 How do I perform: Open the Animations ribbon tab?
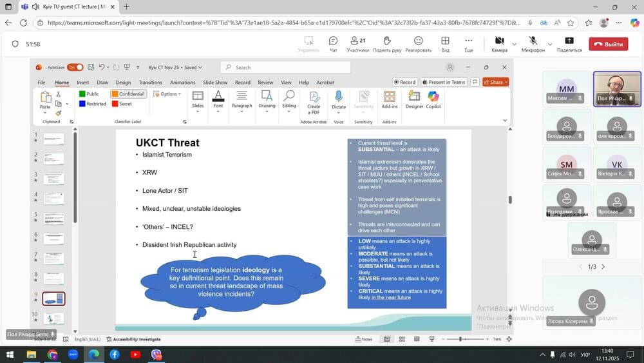coord(182,83)
